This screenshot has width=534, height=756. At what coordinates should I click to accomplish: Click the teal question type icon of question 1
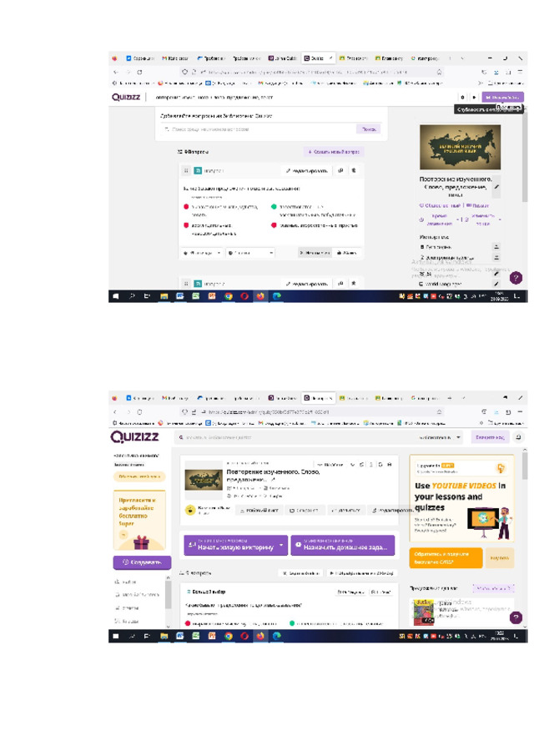point(198,171)
